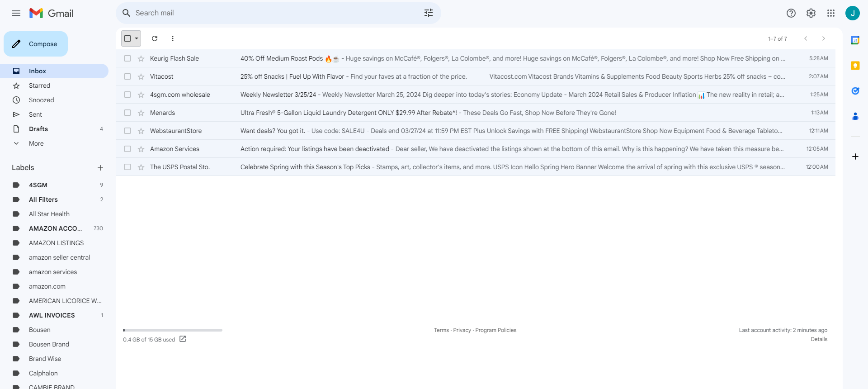Toggle the select-all checkbox in toolbar
Viewport: 868px width, 389px height.
coord(127,38)
